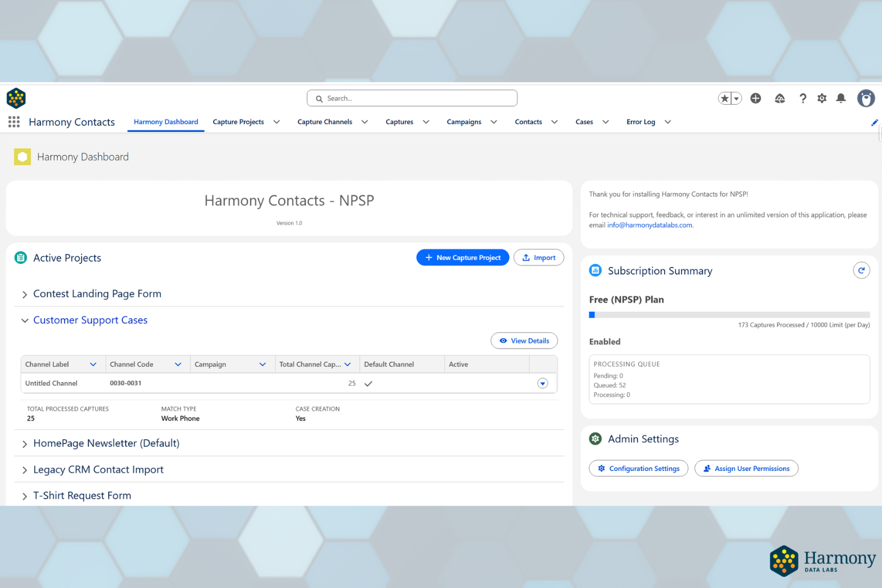The height and width of the screenshot is (588, 882).
Task: Click the pencil edit navigation icon
Action: point(874,122)
